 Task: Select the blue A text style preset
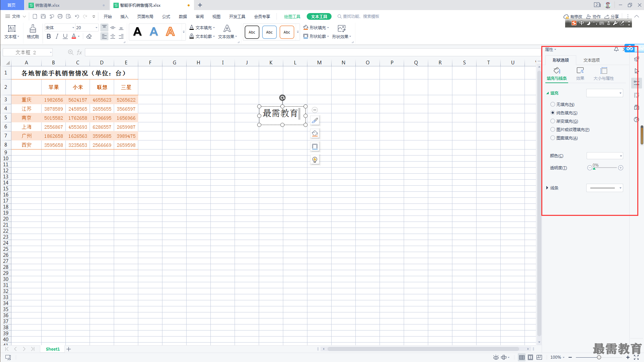pyautogui.click(x=154, y=32)
